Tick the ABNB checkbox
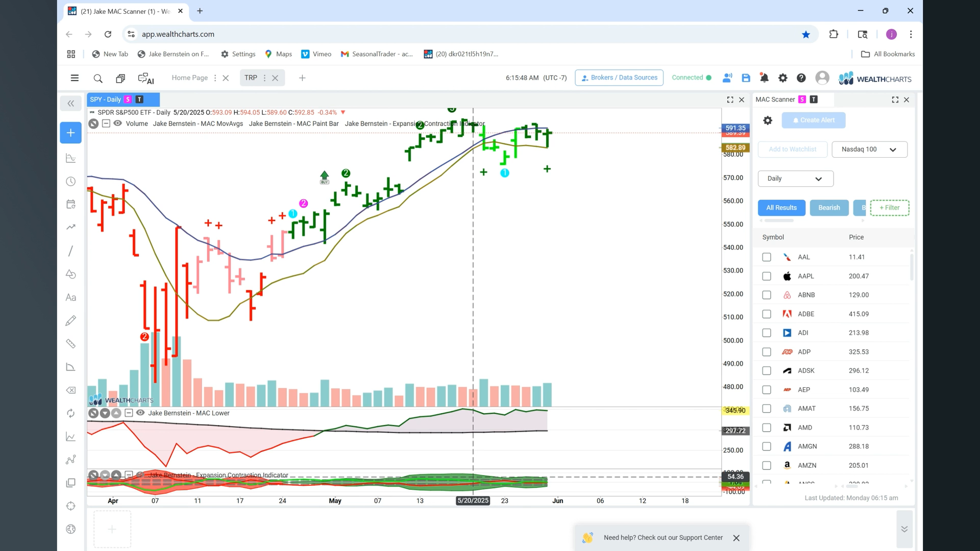Image resolution: width=980 pixels, height=551 pixels. (x=767, y=295)
